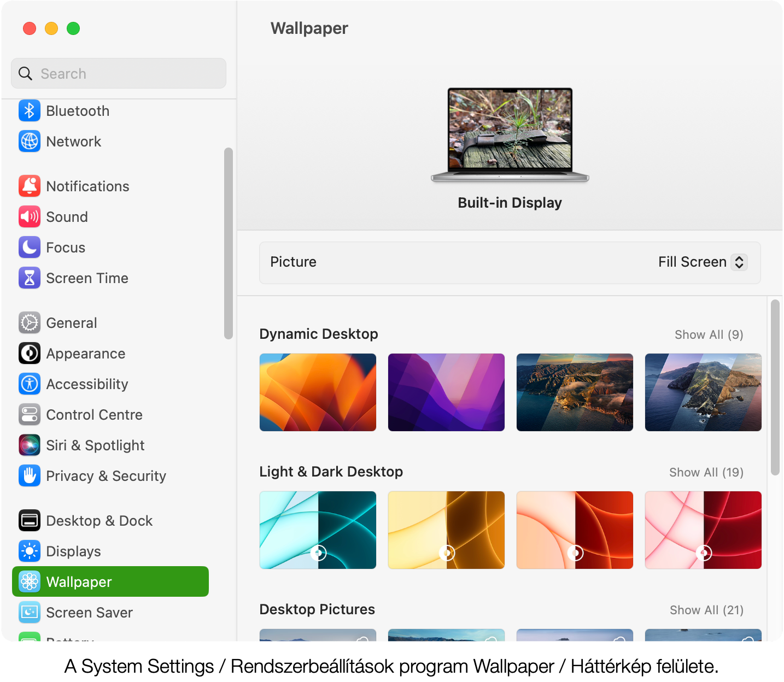Click the Screen Time hourglass icon
784x682 pixels.
30,278
